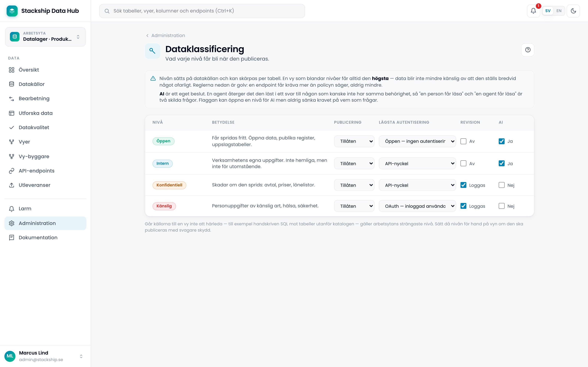Switch language to EN
The width and height of the screenshot is (588, 367).
[559, 11]
